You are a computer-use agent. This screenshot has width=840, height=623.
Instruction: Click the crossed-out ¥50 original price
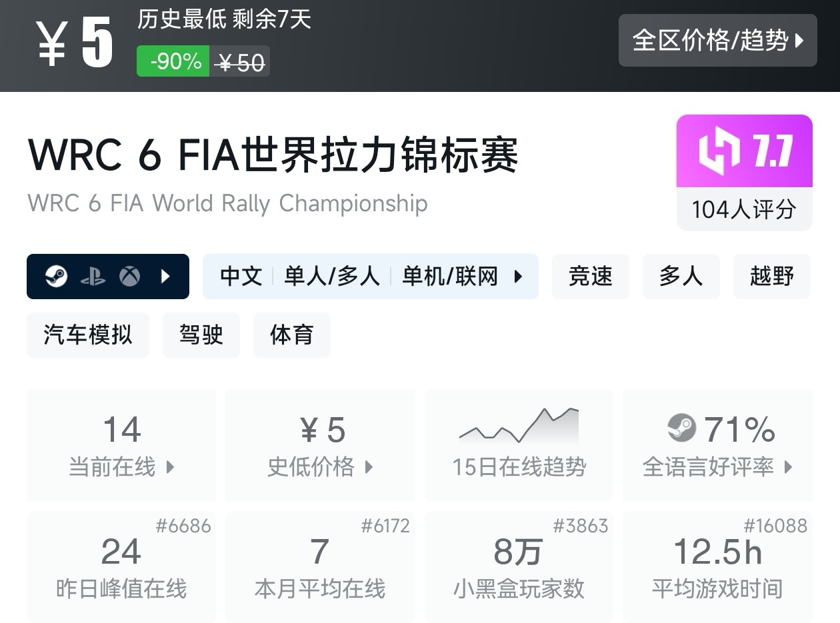[240, 62]
